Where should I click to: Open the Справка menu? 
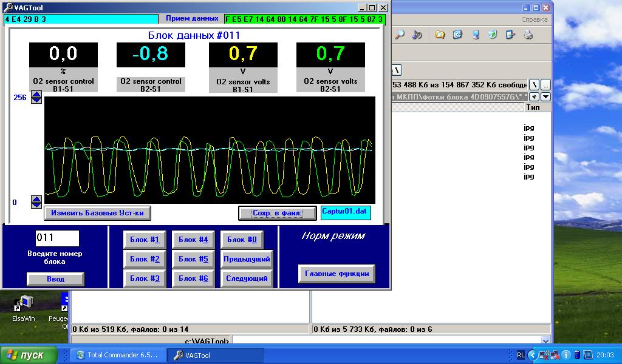point(534,19)
